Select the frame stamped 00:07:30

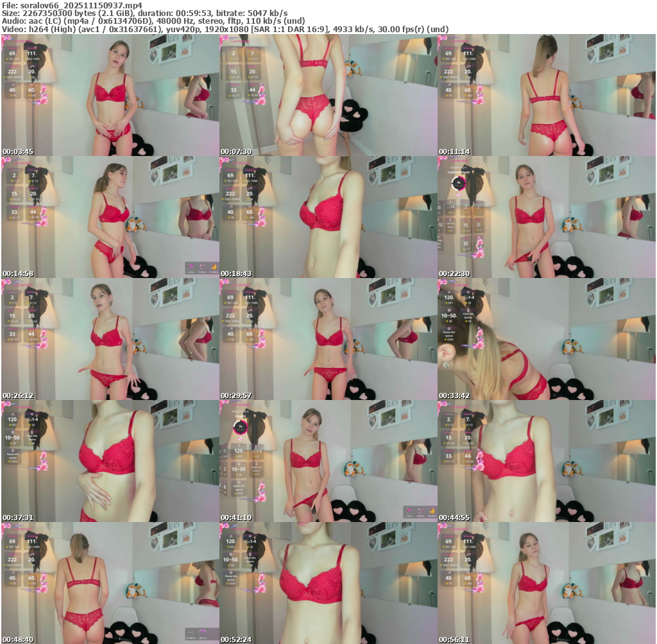click(x=328, y=94)
